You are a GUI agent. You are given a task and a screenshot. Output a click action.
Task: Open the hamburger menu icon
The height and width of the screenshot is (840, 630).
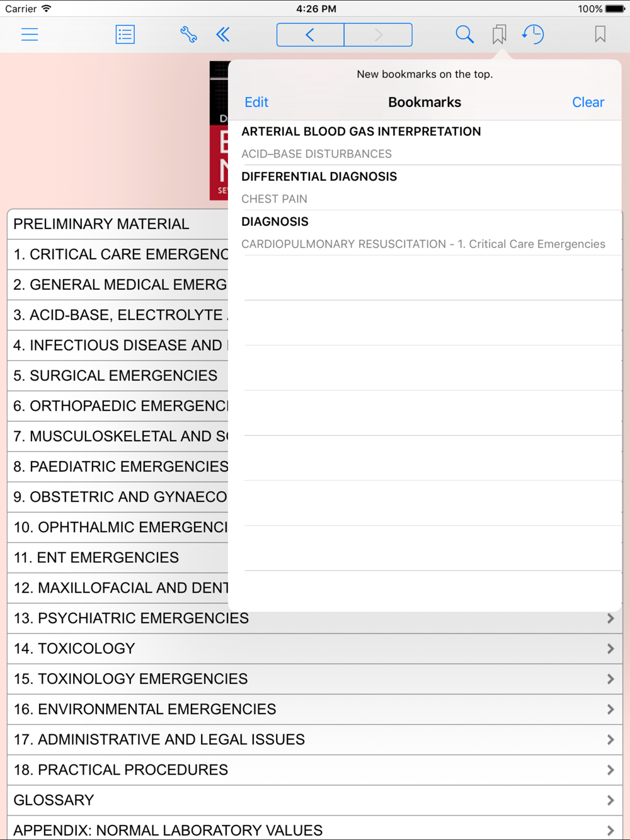(x=30, y=35)
